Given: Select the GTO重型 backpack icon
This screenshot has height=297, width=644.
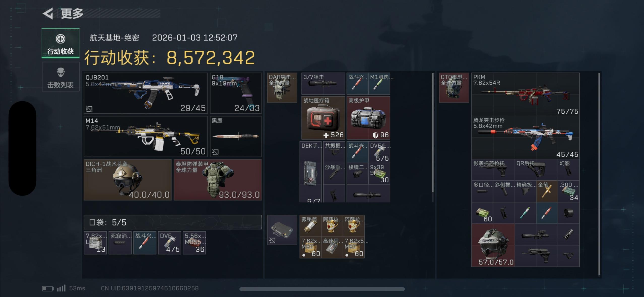Looking at the screenshot, I should pos(454,88).
